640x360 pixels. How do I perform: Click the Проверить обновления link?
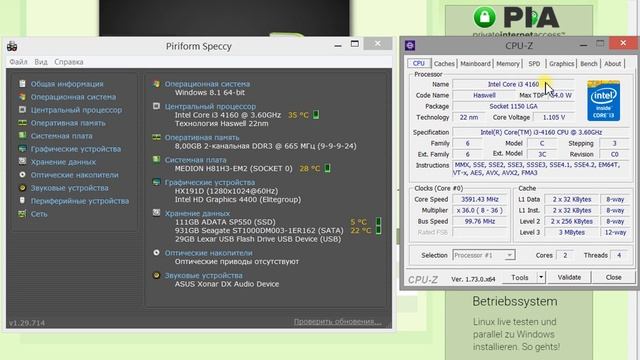pos(338,322)
